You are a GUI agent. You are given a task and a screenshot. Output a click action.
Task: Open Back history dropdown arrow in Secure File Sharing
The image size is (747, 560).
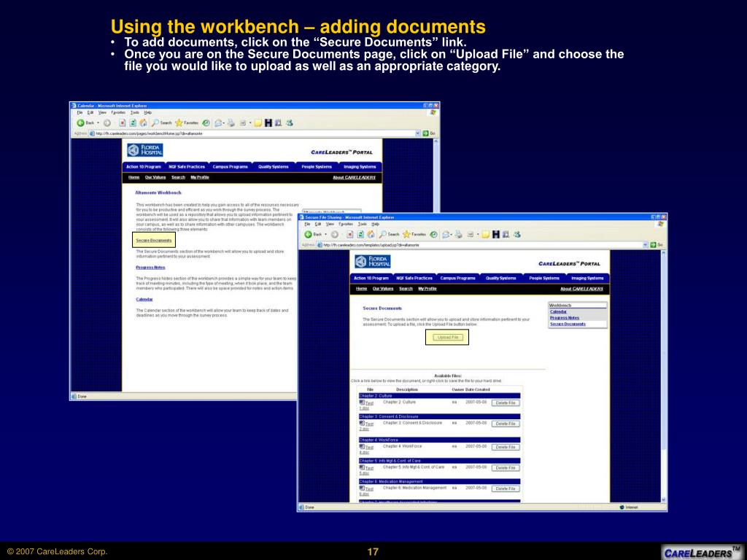326,234
